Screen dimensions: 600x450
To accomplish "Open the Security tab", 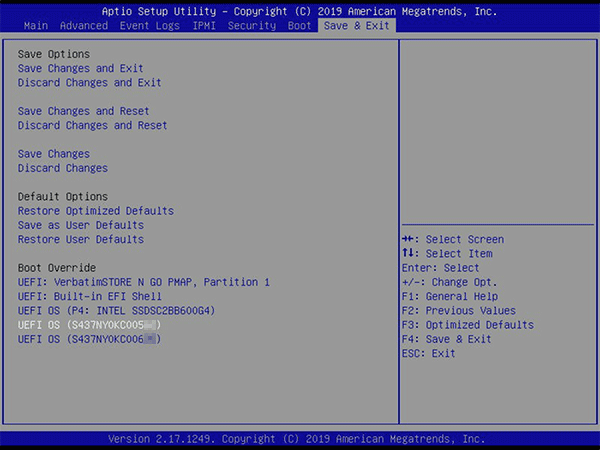I will (251, 25).
